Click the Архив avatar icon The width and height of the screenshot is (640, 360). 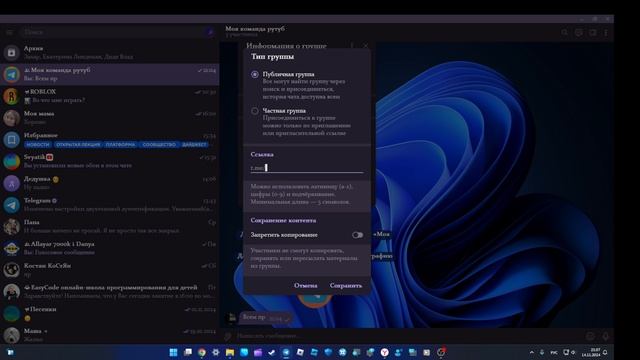click(x=11, y=53)
